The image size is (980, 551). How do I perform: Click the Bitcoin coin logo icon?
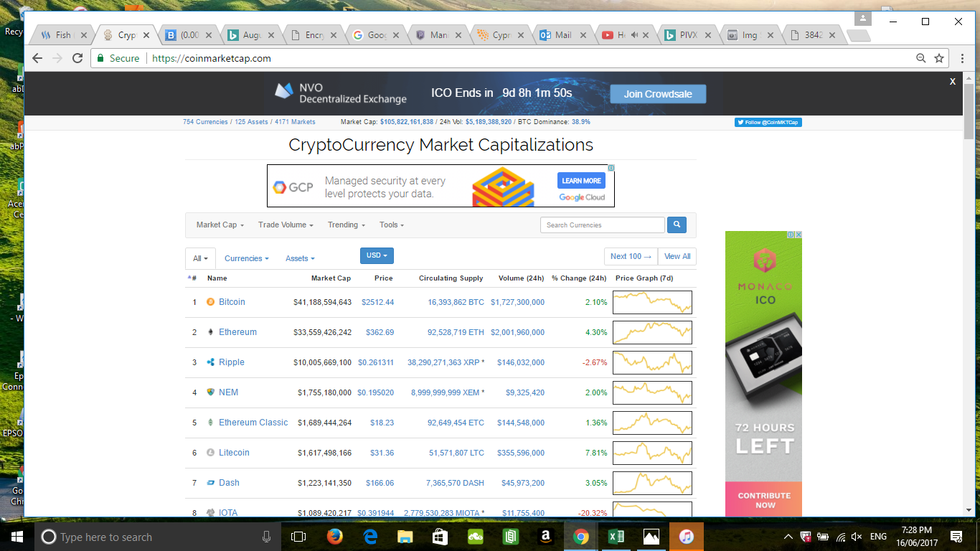click(210, 302)
